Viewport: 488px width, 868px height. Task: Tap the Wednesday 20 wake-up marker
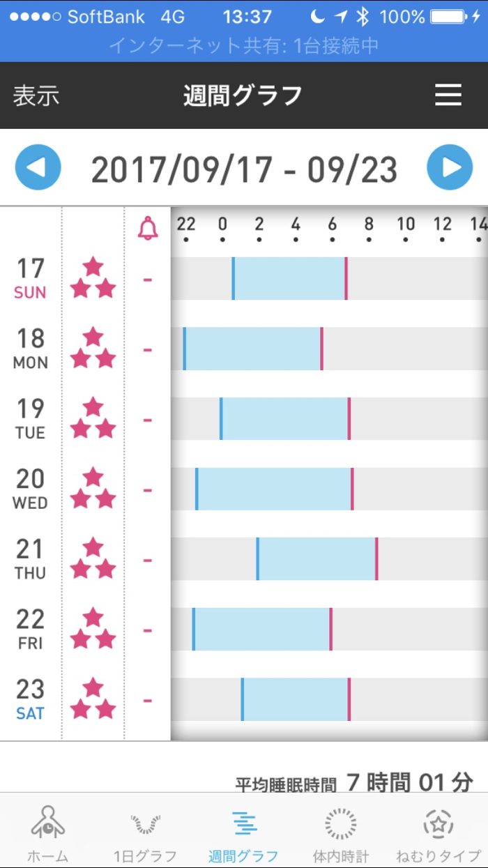pos(352,489)
